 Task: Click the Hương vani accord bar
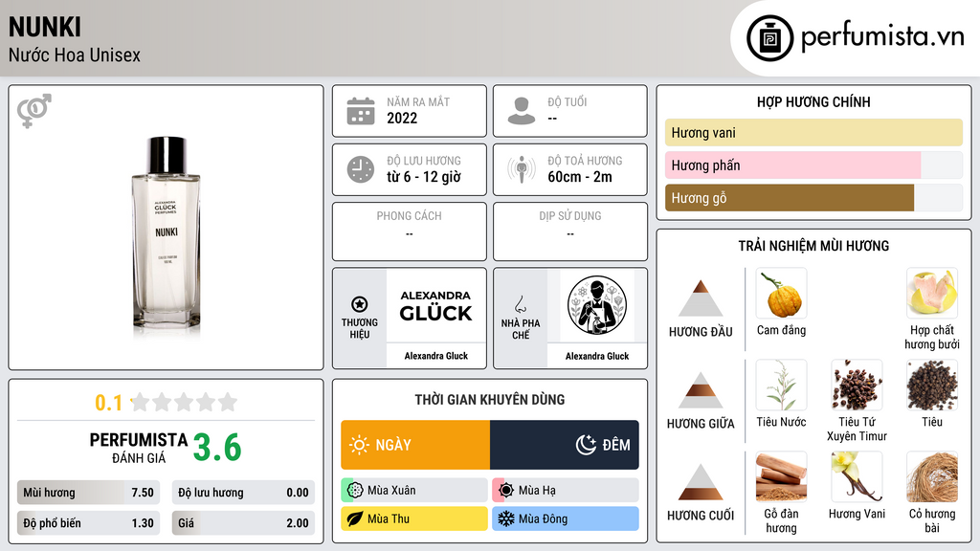click(x=813, y=132)
